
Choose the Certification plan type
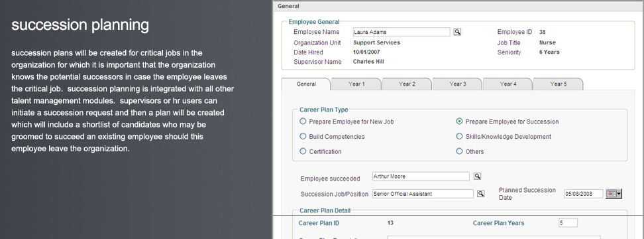(x=303, y=151)
